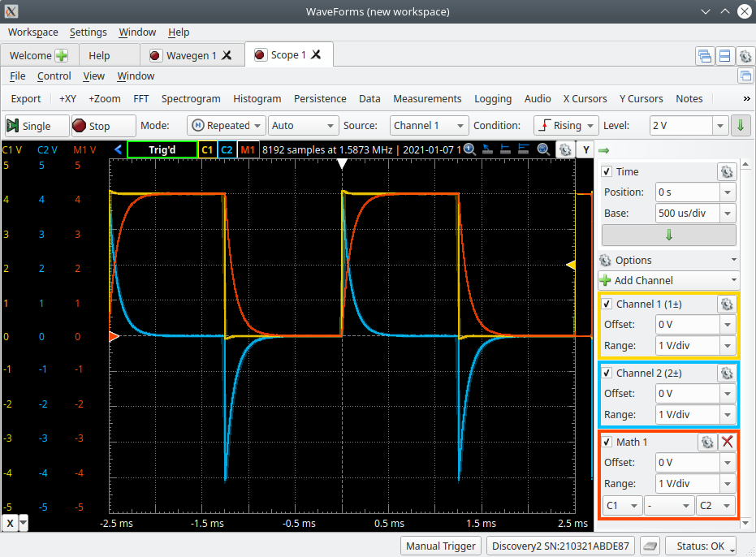This screenshot has height=557, width=756.
Task: Open the trigger Level 2 V dropdown
Action: pos(719,125)
